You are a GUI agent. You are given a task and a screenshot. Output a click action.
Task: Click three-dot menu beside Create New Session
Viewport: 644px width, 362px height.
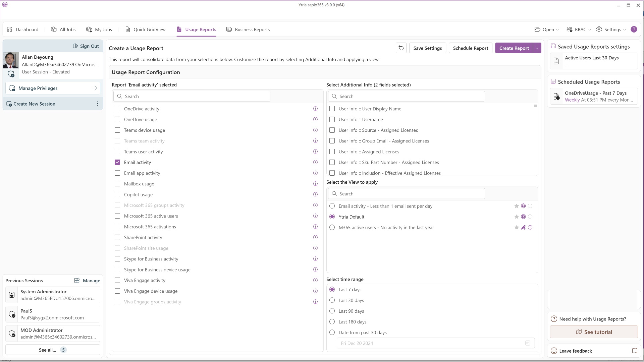point(98,104)
